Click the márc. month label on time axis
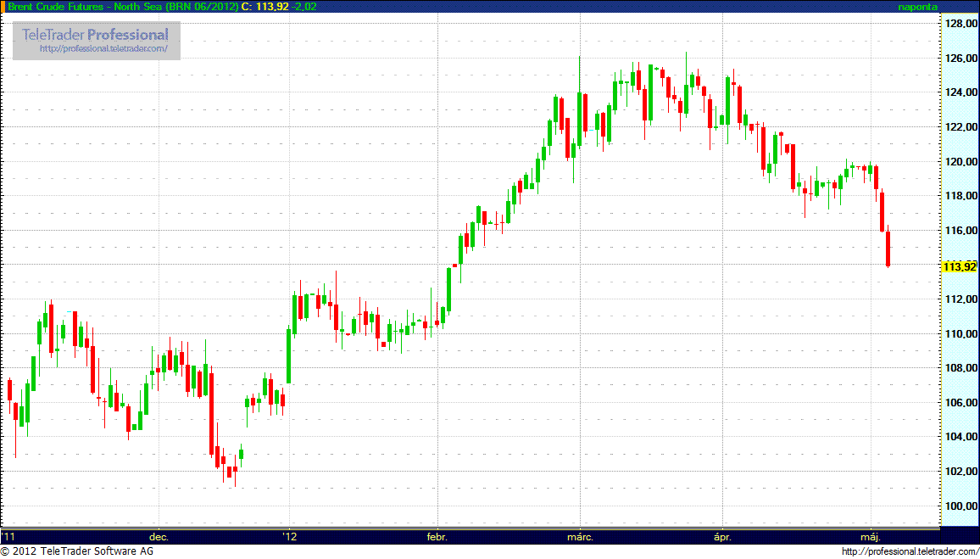980x559 pixels. (x=580, y=537)
